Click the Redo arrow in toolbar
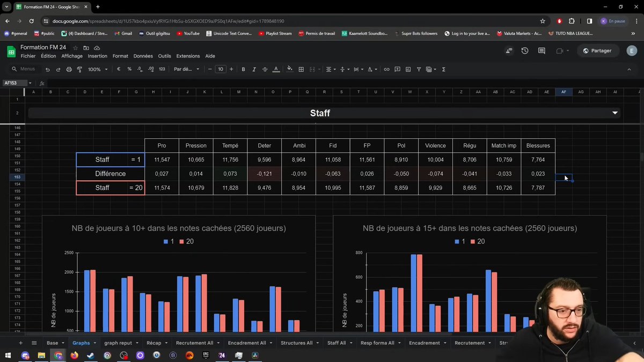 coord(58,69)
